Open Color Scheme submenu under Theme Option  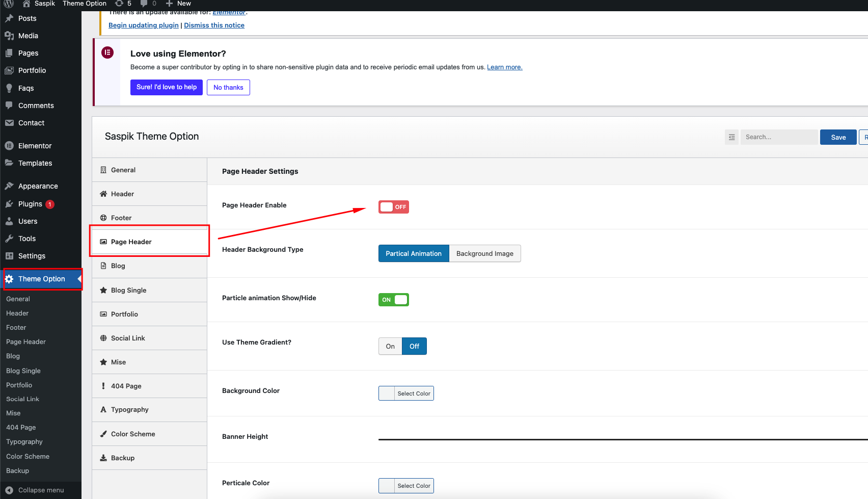pyautogui.click(x=28, y=456)
